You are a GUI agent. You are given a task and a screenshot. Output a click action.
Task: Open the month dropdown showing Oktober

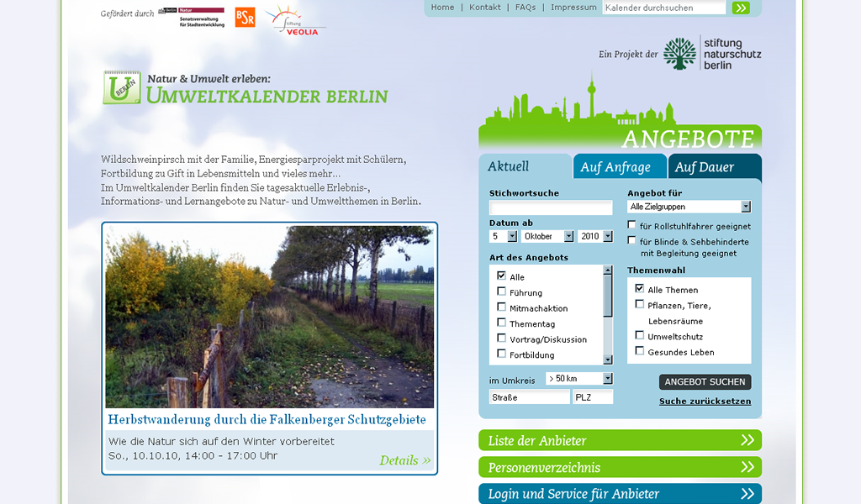(547, 236)
